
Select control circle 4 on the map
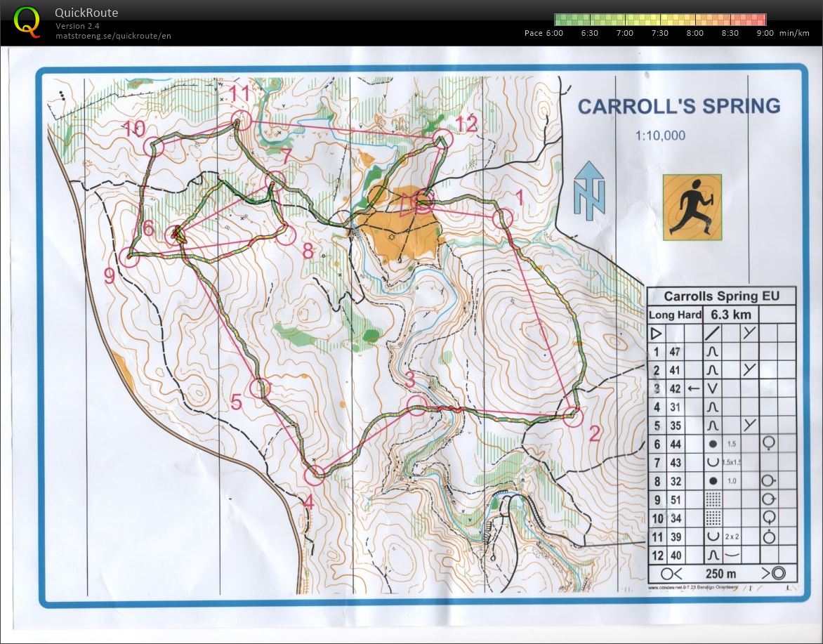(x=315, y=476)
